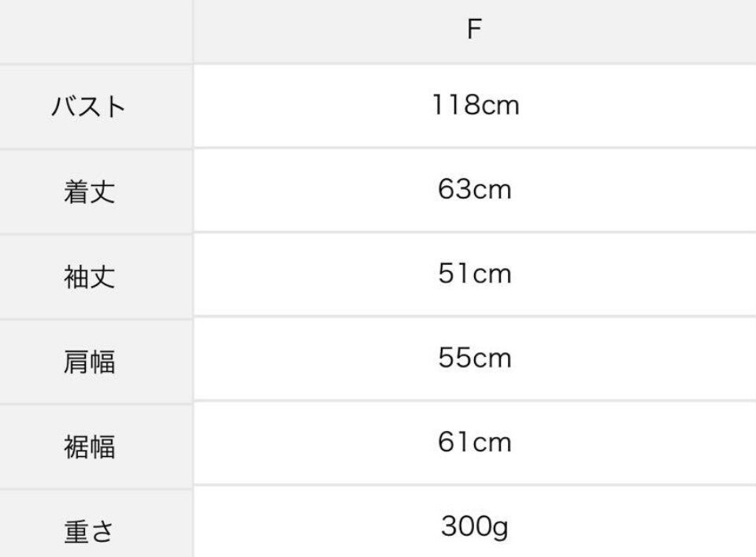Click the 肩幅 row label

[x=89, y=362]
